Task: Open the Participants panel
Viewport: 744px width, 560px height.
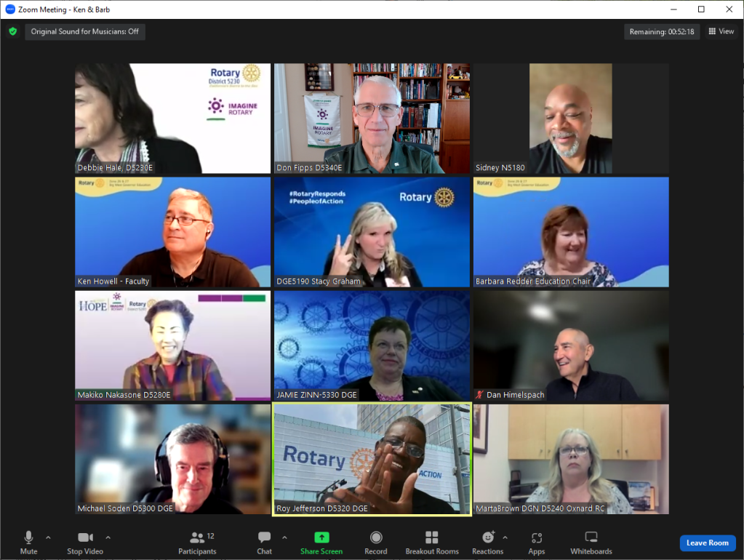Action: pyautogui.click(x=197, y=542)
